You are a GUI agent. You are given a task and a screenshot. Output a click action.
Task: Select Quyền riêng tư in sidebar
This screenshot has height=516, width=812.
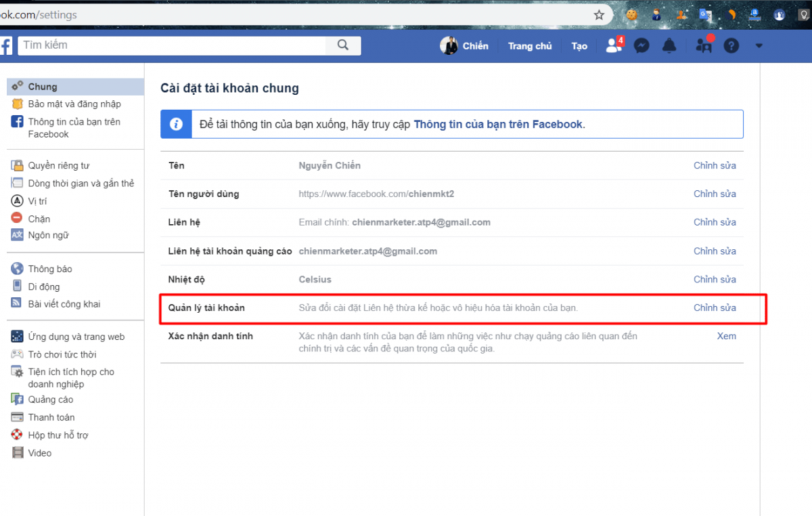pos(58,166)
